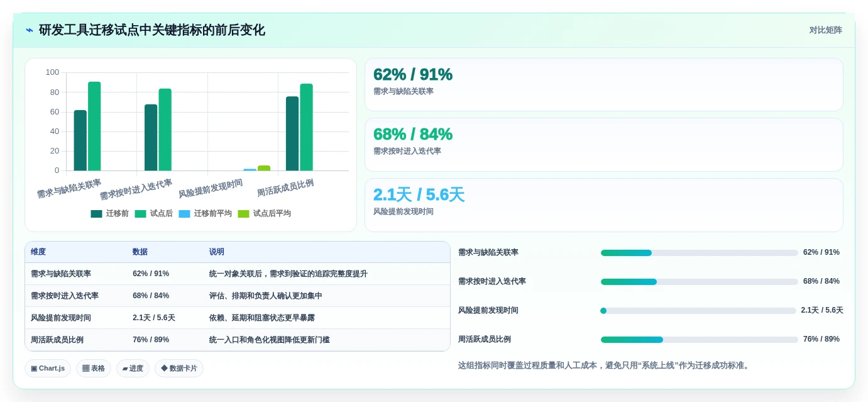868x402 pixels.
Task: Click the 2.1天 / 5.6天 table cell
Action: pyautogui.click(x=165, y=318)
